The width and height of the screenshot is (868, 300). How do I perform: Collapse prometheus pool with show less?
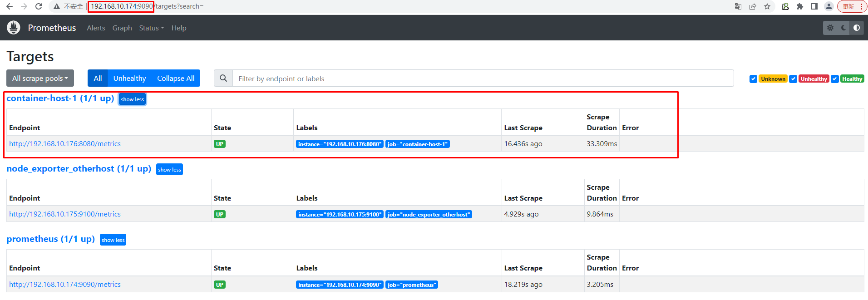click(113, 240)
